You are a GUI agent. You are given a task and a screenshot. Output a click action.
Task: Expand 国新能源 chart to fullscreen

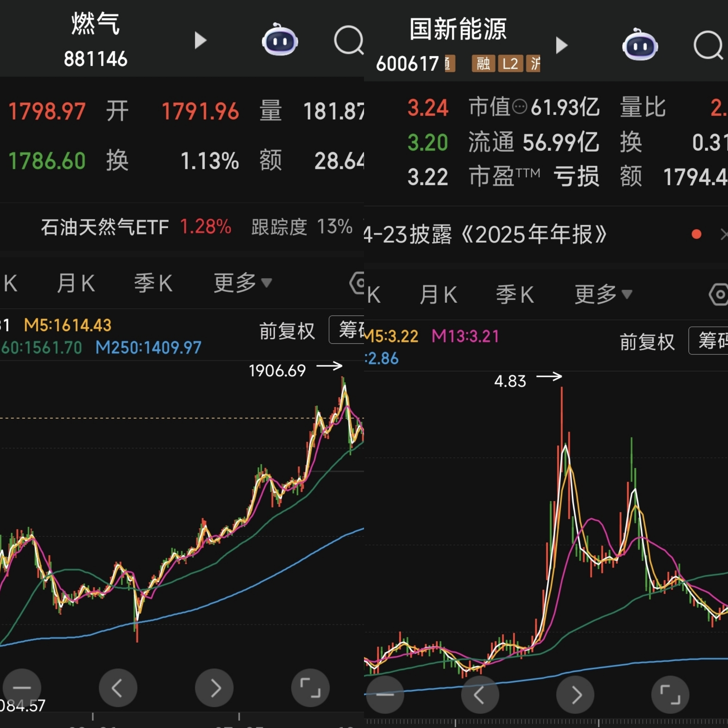(670, 694)
